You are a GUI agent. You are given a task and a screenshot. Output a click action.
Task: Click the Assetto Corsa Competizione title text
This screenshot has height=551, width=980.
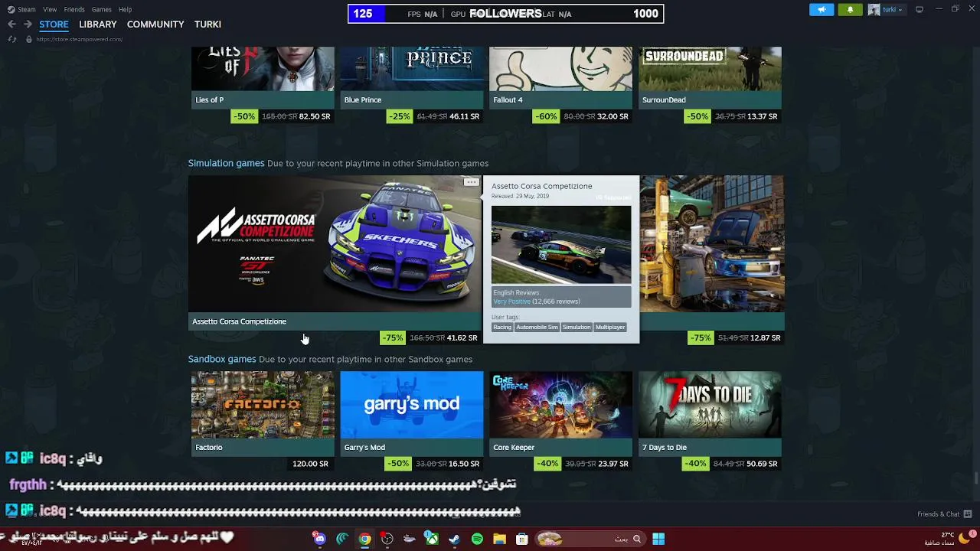[x=239, y=321]
